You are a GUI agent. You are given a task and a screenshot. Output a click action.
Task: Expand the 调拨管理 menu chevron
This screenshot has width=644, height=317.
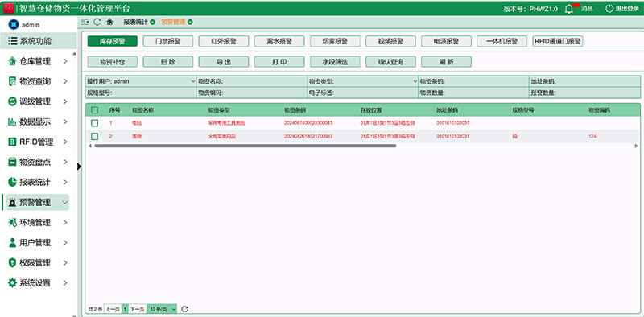click(x=65, y=101)
